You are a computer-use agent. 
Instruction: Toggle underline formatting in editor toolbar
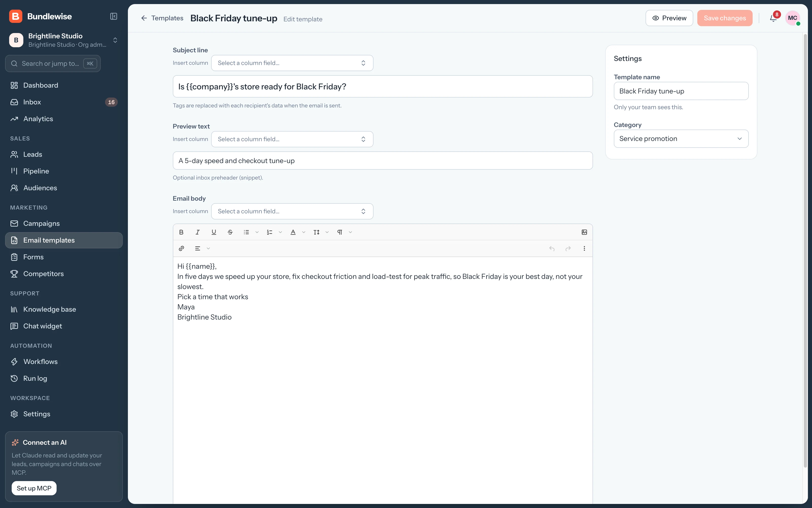tap(214, 232)
